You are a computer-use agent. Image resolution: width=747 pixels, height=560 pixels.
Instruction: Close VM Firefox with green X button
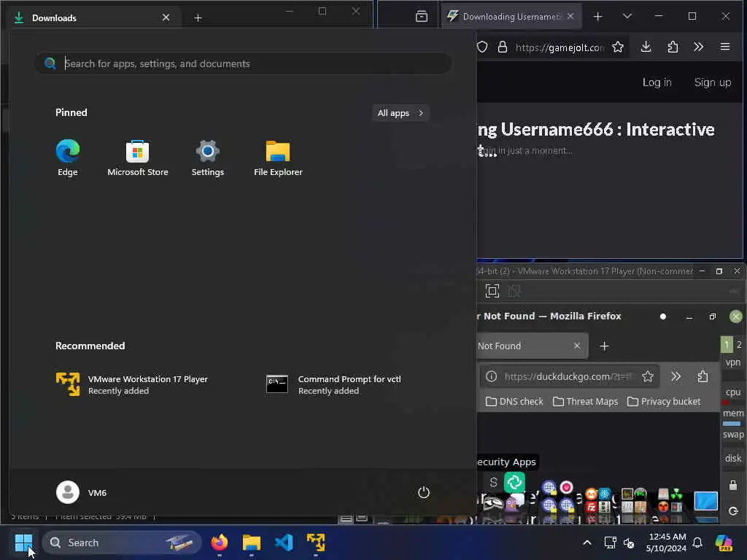tap(736, 316)
